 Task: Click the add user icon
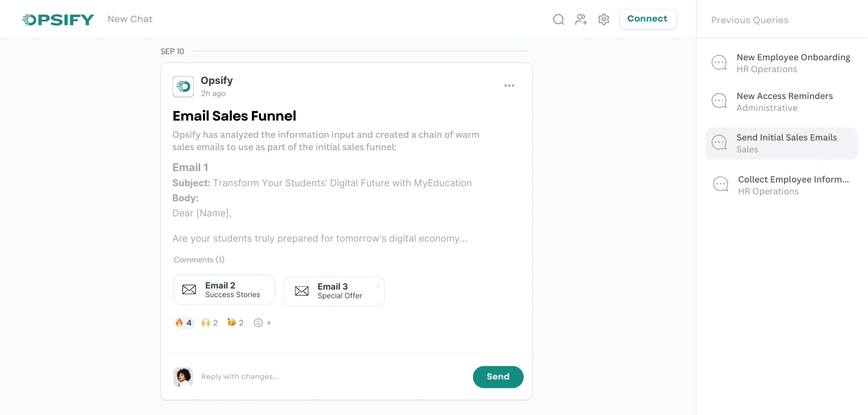pos(581,20)
